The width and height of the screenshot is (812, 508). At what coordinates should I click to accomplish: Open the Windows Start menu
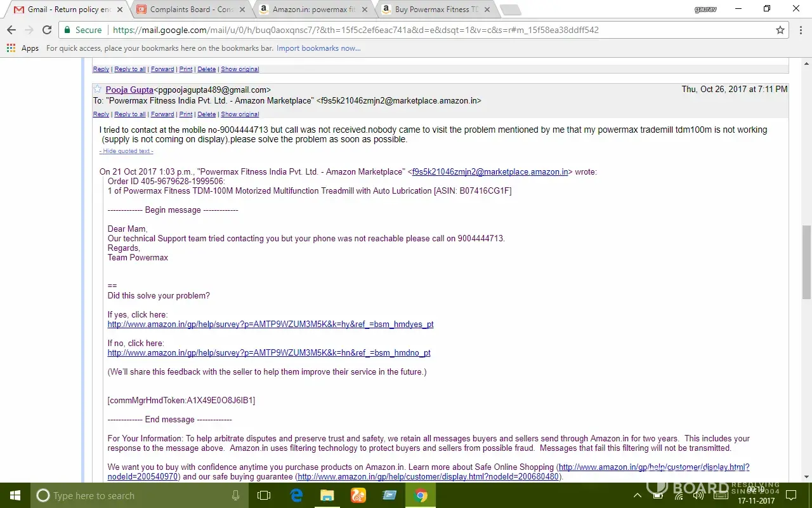pos(14,495)
